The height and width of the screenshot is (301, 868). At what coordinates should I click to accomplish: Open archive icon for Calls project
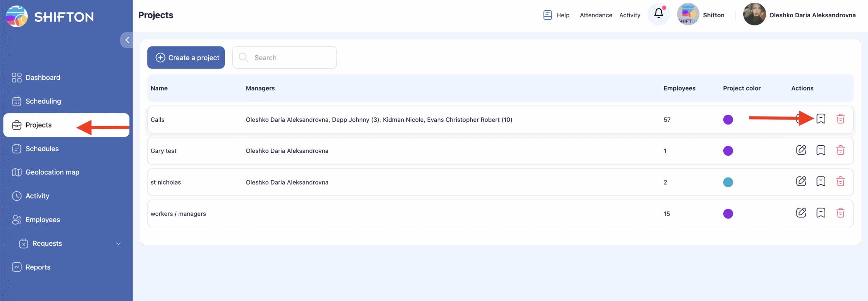tap(821, 119)
